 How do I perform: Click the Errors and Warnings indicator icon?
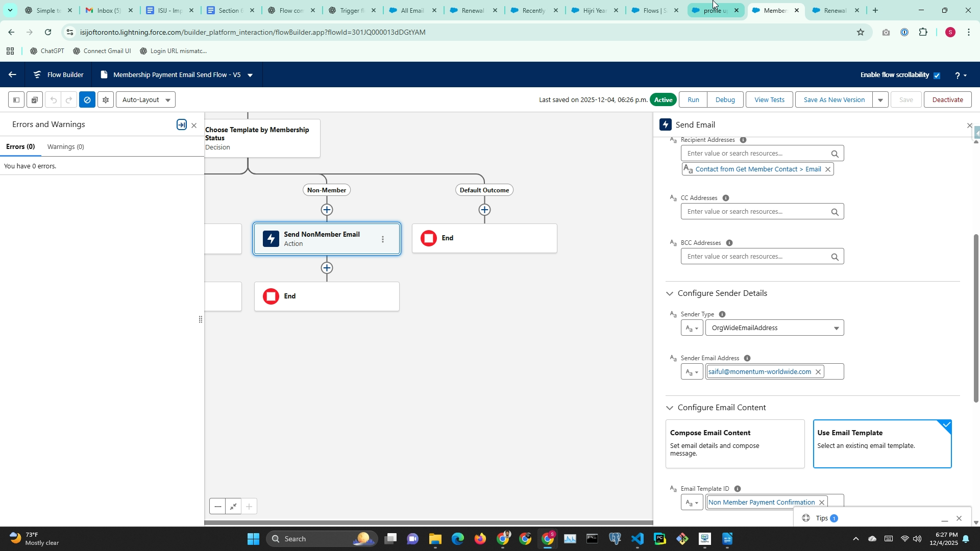point(87,100)
